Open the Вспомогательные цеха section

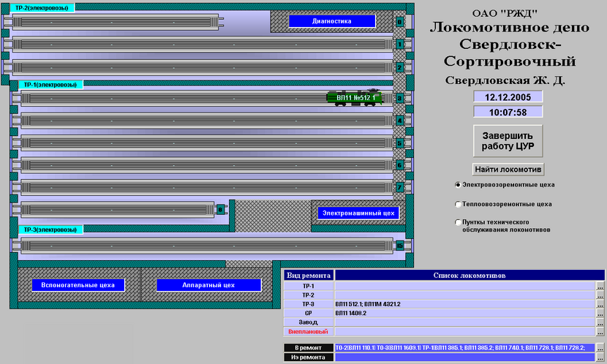pos(78,285)
